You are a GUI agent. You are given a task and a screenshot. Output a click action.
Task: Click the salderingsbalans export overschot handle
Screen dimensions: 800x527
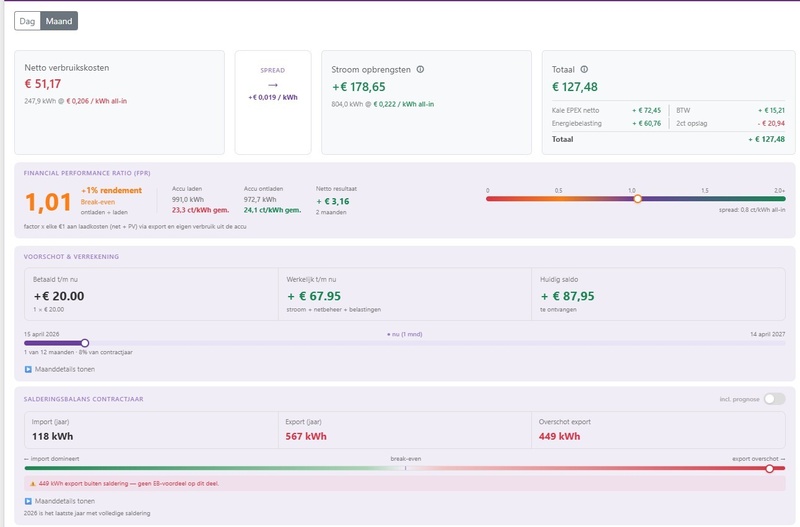tap(769, 468)
